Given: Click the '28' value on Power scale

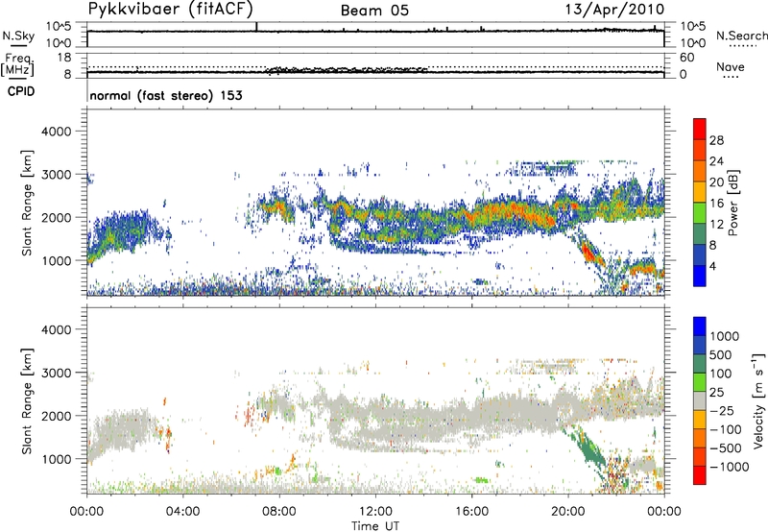Looking at the screenshot, I should coord(716,140).
